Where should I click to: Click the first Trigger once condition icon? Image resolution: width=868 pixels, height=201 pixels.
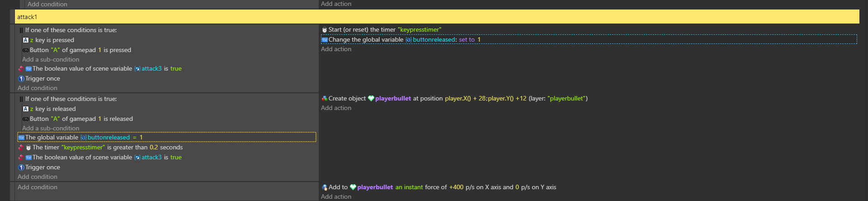click(x=21, y=79)
